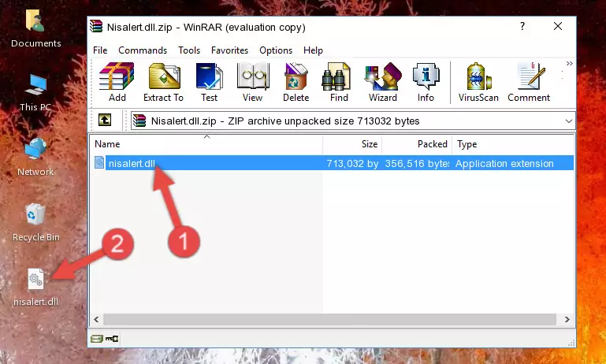The image size is (606, 364).
Task: Click the key password icon in status bar
Action: (x=112, y=339)
